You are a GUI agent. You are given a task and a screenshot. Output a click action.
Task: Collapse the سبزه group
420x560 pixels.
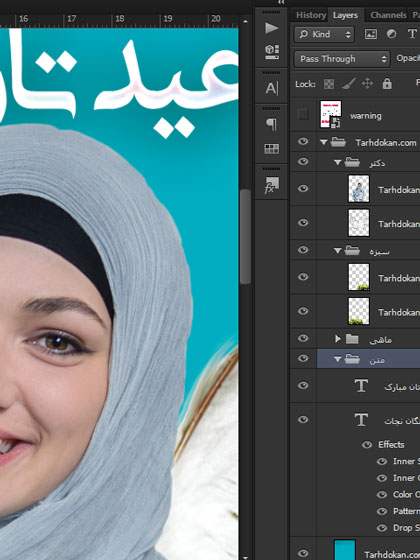coord(338,251)
